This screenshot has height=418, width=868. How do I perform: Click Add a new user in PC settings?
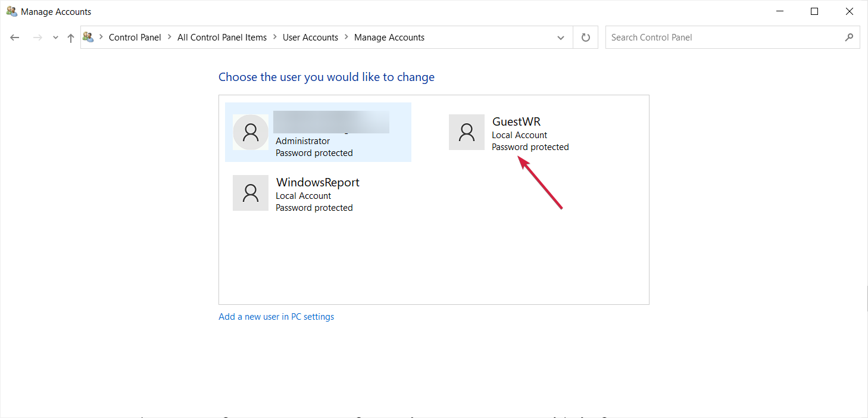276,317
